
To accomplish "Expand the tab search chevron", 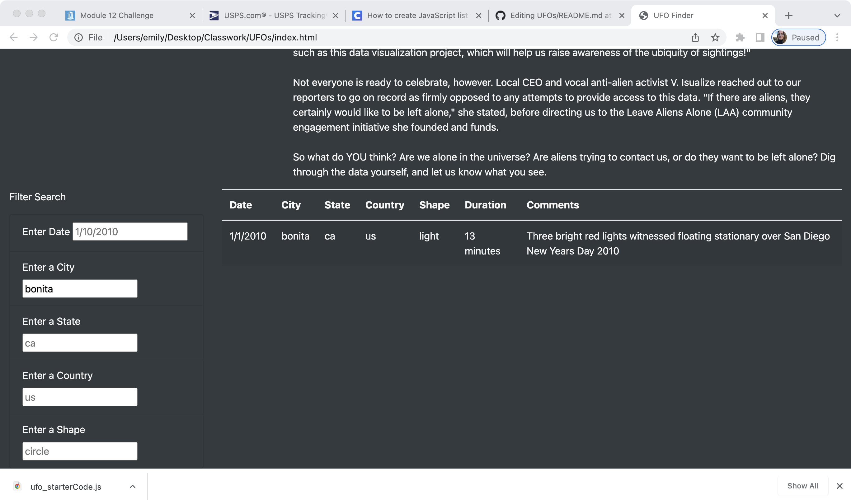I will [x=837, y=16].
